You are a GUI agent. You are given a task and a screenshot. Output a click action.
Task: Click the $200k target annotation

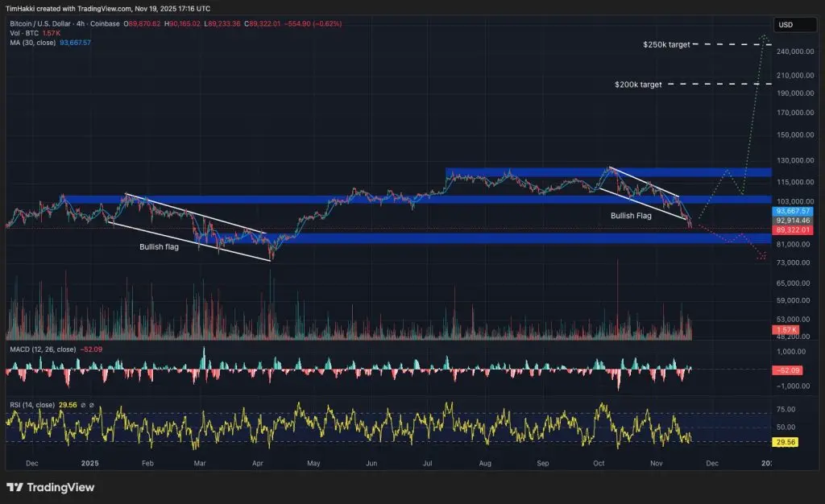point(637,84)
